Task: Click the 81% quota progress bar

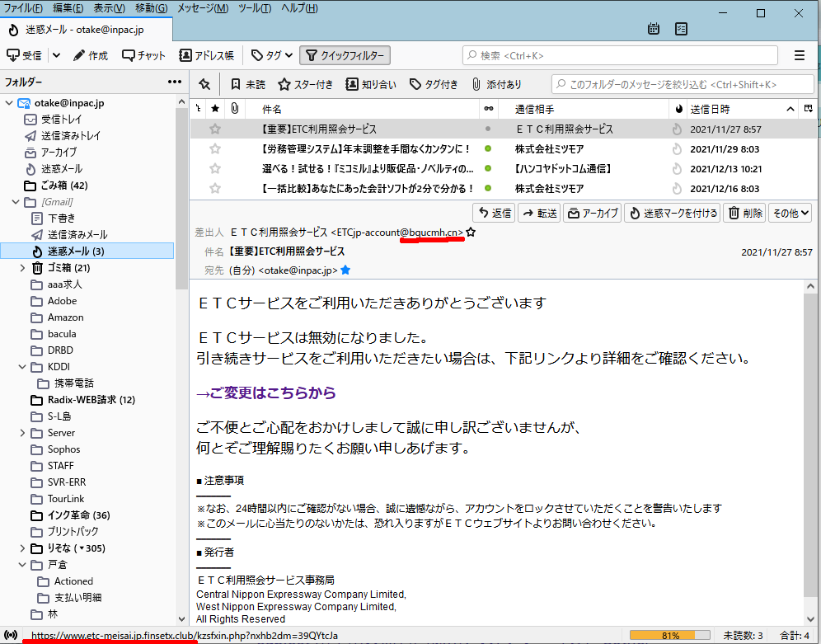Action: point(670,636)
